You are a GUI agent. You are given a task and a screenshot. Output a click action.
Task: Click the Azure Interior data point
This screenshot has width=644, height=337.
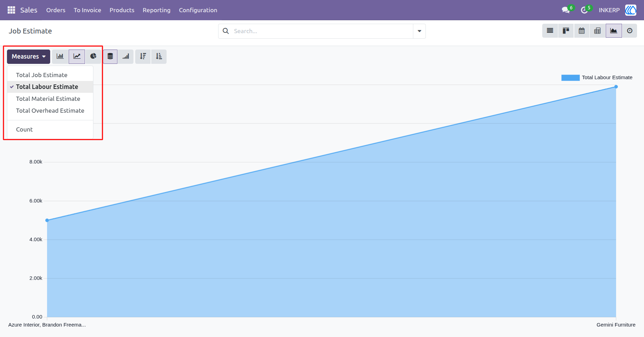(47, 220)
